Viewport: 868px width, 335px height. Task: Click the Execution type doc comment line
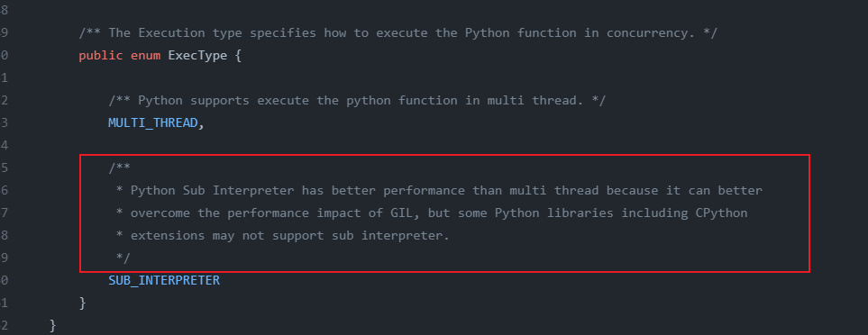[397, 32]
